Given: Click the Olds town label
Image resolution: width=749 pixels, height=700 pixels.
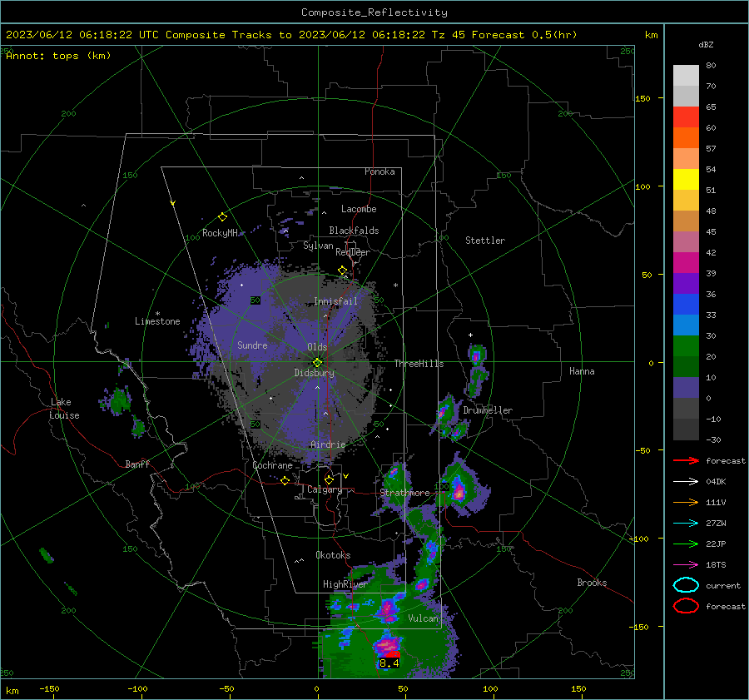Looking at the screenshot, I should pos(317,346).
